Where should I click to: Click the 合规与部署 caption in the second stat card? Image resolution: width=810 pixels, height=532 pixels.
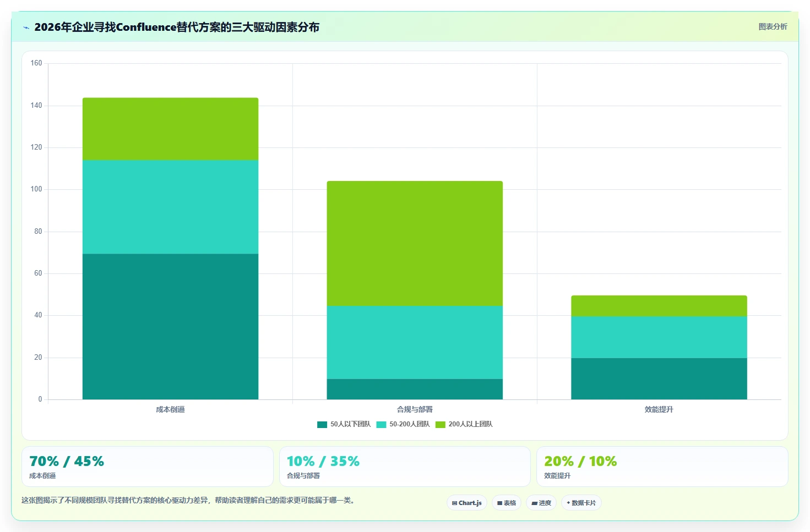[x=303, y=476]
